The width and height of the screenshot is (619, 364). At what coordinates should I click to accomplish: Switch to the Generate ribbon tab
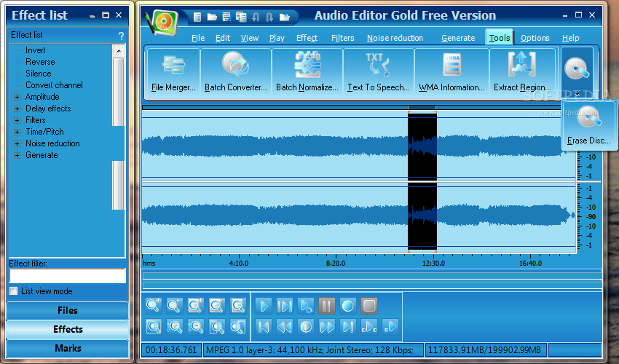458,38
